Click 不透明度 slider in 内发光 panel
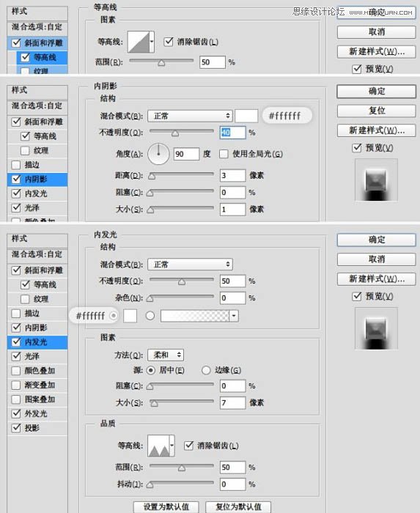420x513 pixels. (182, 281)
